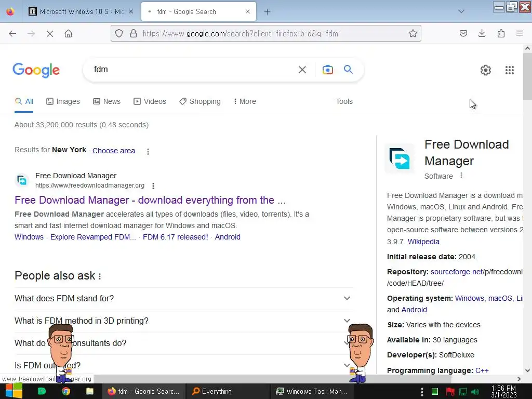Open search Tools
This screenshot has width=532, height=399.
point(344,101)
